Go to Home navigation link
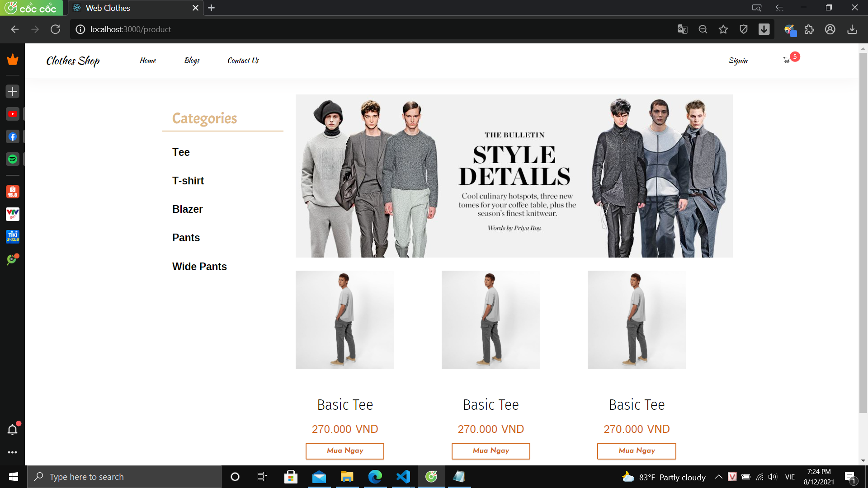The image size is (868, 488). tap(148, 61)
